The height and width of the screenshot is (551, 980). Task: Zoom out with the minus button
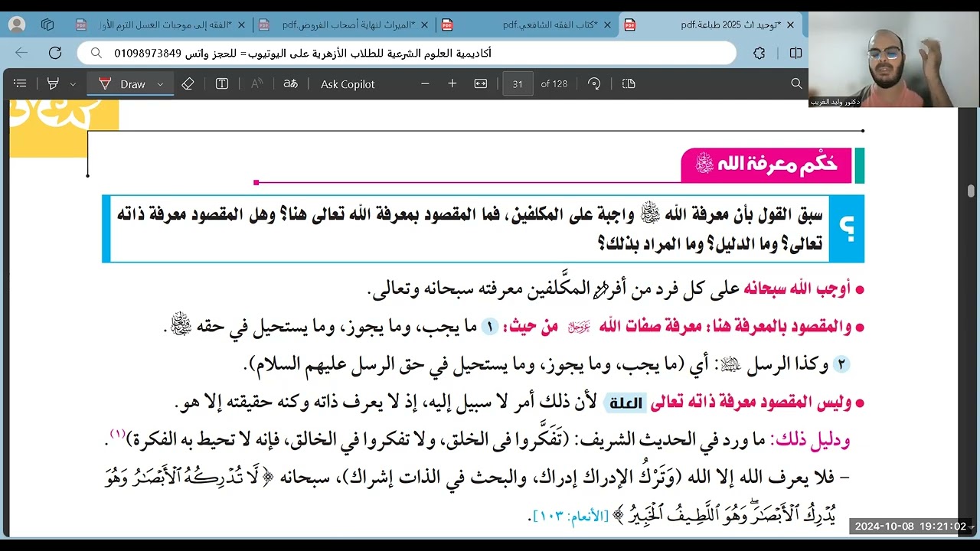426,83
